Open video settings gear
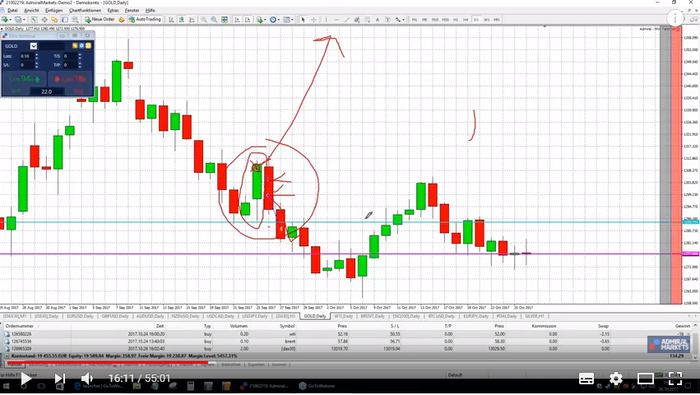 pyautogui.click(x=616, y=379)
